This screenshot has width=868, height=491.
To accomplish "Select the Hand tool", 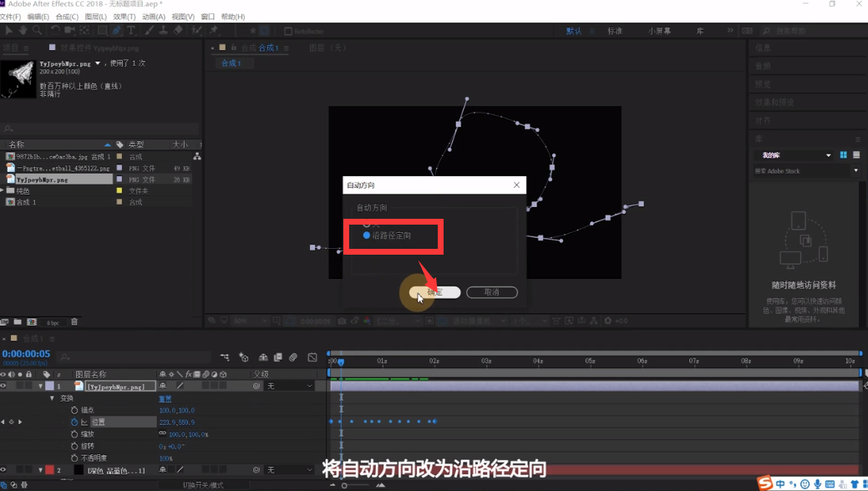I will (23, 30).
